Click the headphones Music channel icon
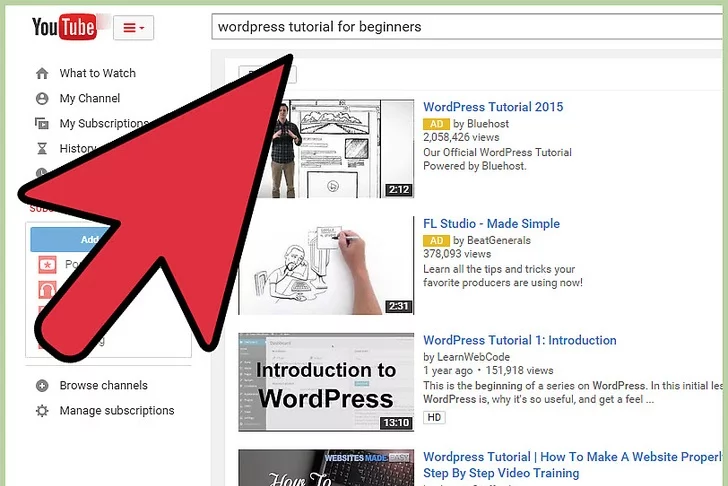Viewport: 728px width, 486px height. coord(45,290)
